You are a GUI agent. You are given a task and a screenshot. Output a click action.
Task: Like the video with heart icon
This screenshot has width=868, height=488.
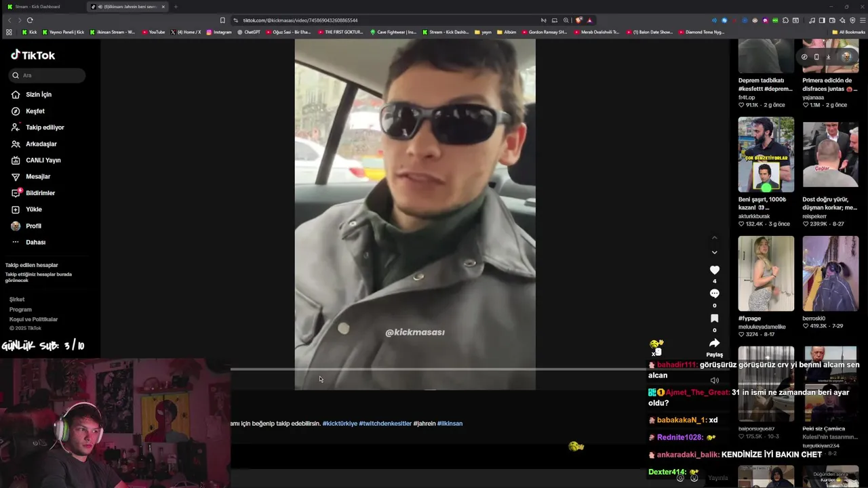coord(714,270)
